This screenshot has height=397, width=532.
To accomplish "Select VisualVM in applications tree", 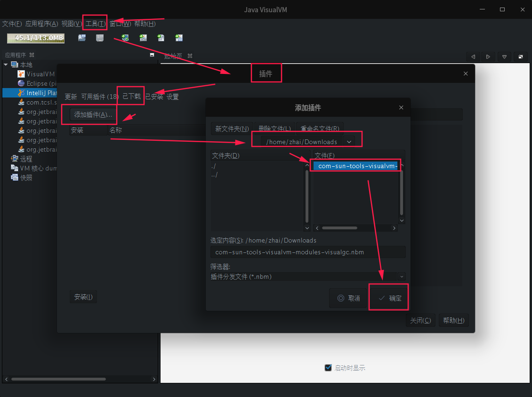I will [x=36, y=74].
